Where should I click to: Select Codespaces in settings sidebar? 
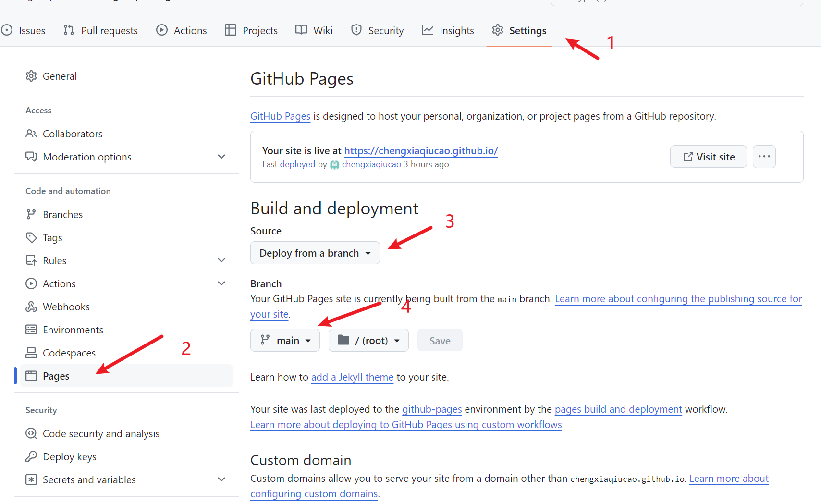[126, 353]
